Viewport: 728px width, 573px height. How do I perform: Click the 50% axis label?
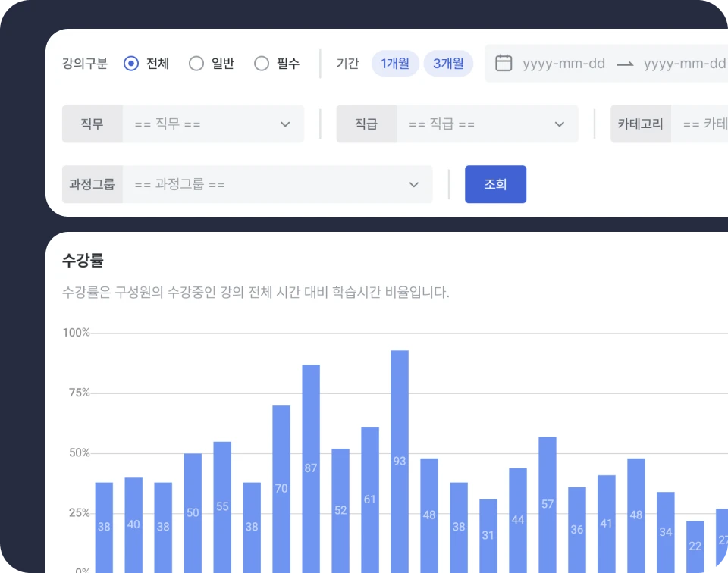(80, 452)
